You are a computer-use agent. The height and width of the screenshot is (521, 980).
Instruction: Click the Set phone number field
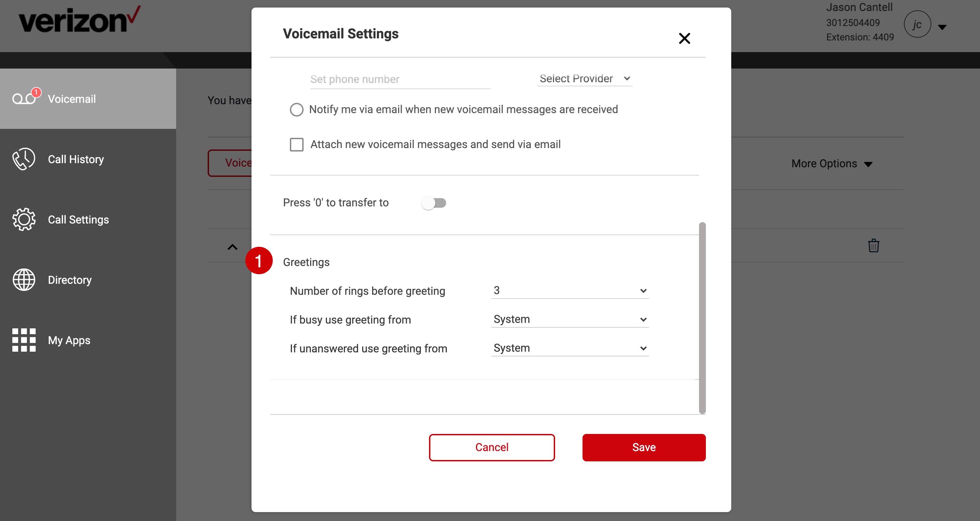tap(400, 79)
